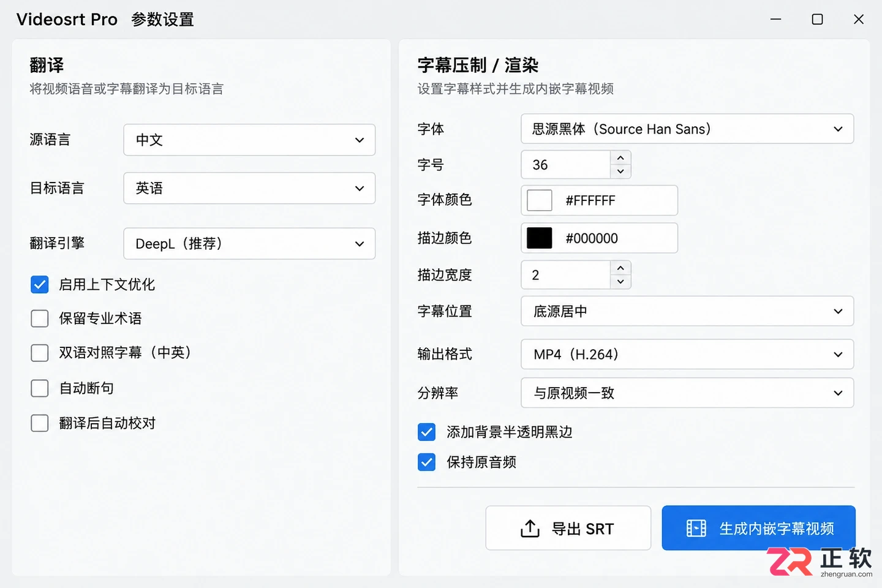
Task: Click 生成内嵌字幕视频 button
Action: click(x=758, y=528)
